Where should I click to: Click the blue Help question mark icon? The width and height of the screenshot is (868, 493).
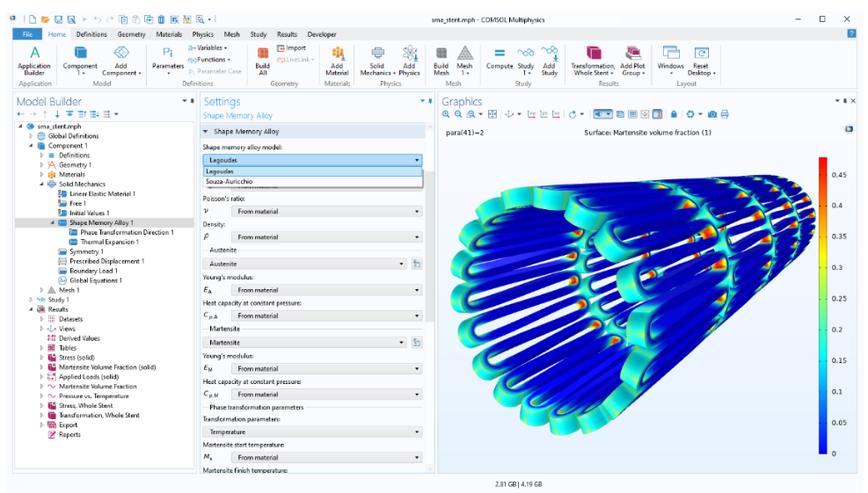tap(851, 33)
